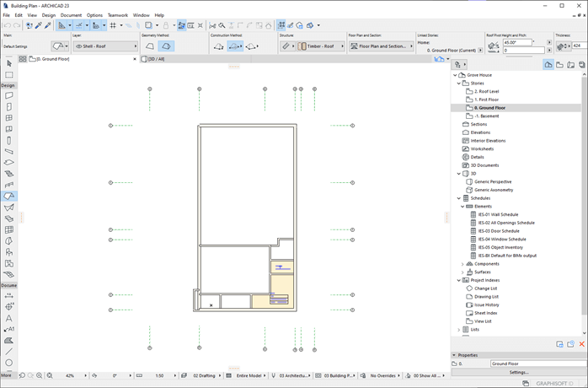
Task: Select the Arrow tool in the toolbox
Action: (x=9, y=63)
